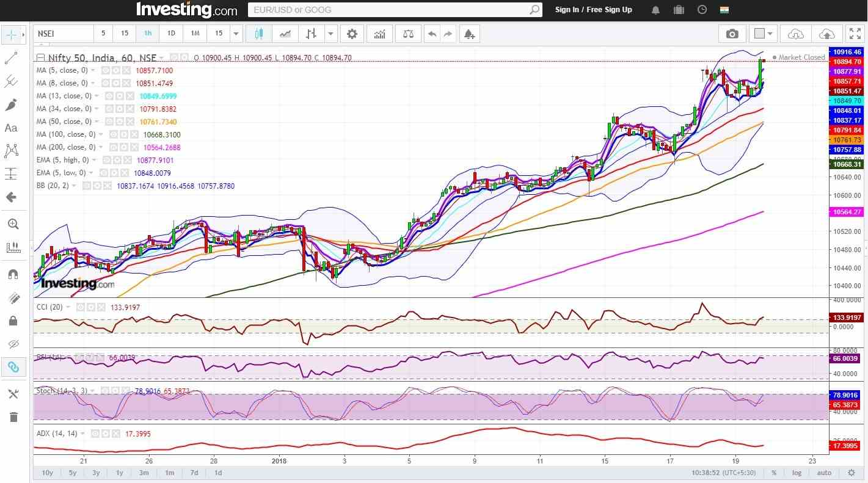Select the 1h interval

coord(148,34)
